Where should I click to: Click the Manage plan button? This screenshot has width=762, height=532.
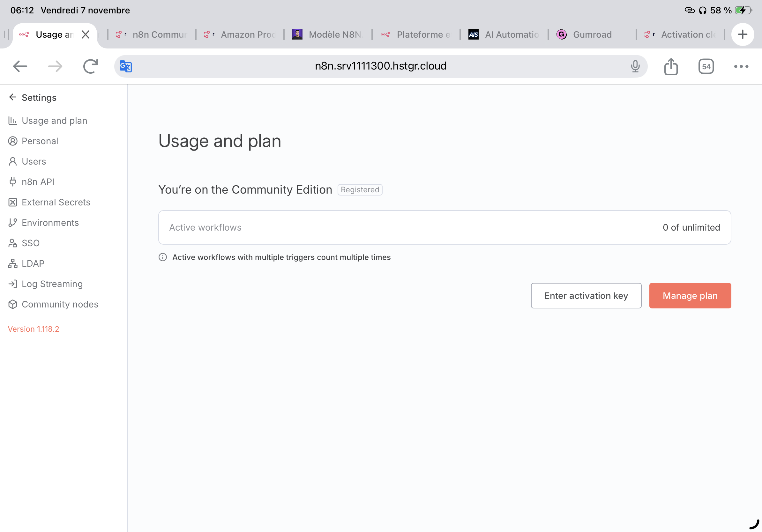pyautogui.click(x=690, y=296)
